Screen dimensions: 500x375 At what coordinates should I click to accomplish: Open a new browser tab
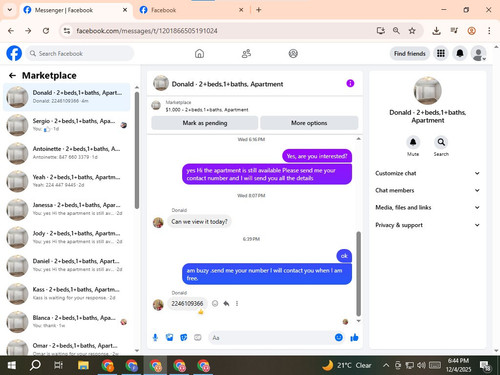259,10
